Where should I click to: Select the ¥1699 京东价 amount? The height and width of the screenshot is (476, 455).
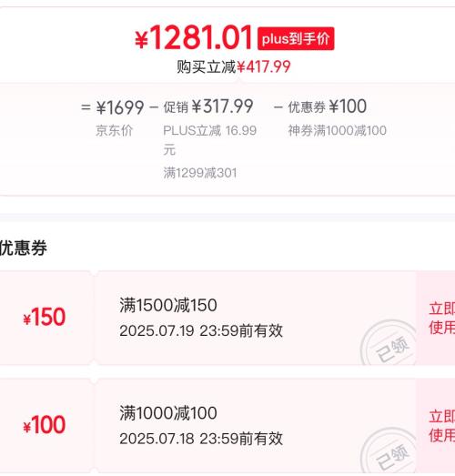point(120,107)
